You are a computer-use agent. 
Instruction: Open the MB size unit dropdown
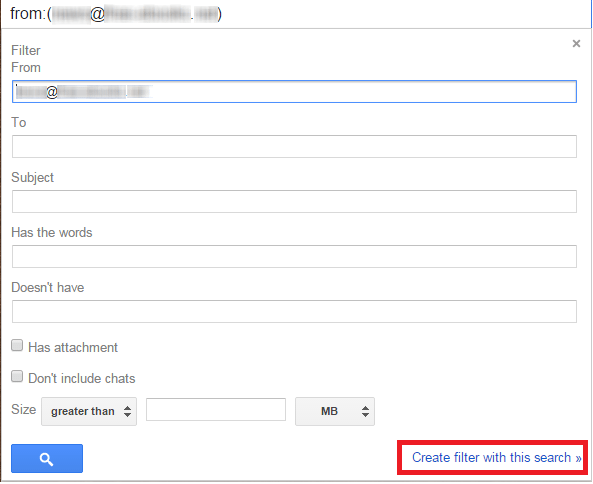tap(335, 411)
